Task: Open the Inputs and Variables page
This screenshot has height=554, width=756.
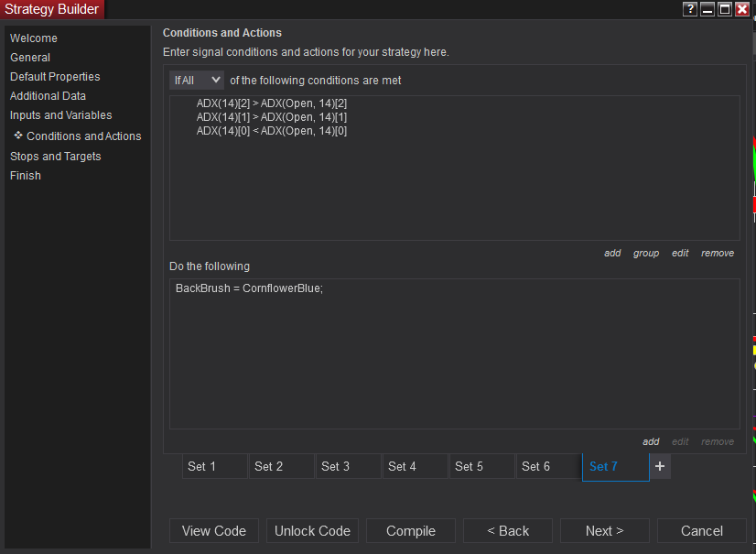Action: (61, 115)
